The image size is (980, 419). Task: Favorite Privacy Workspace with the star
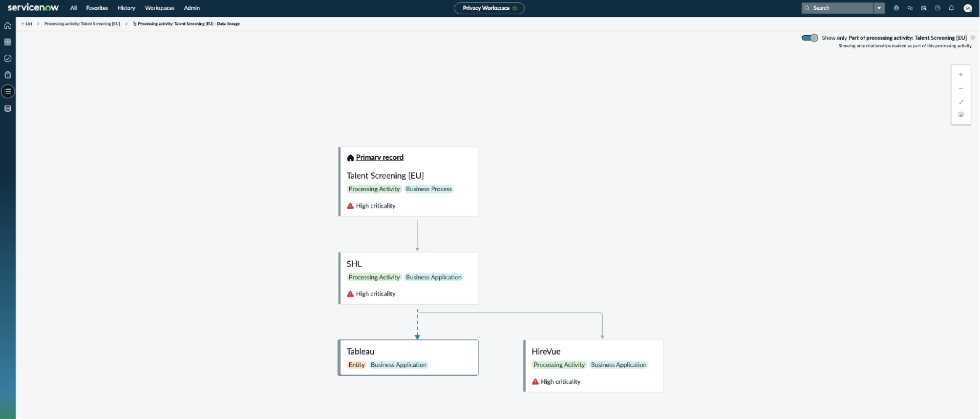click(514, 8)
